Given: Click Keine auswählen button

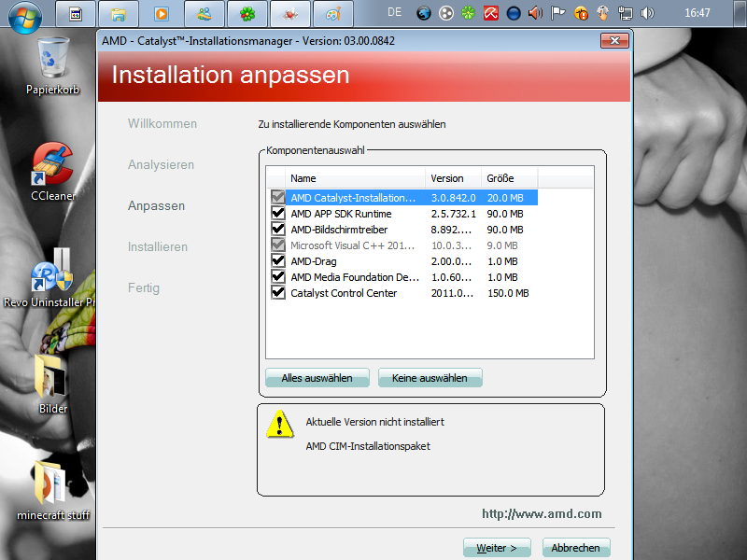Looking at the screenshot, I should coord(430,378).
